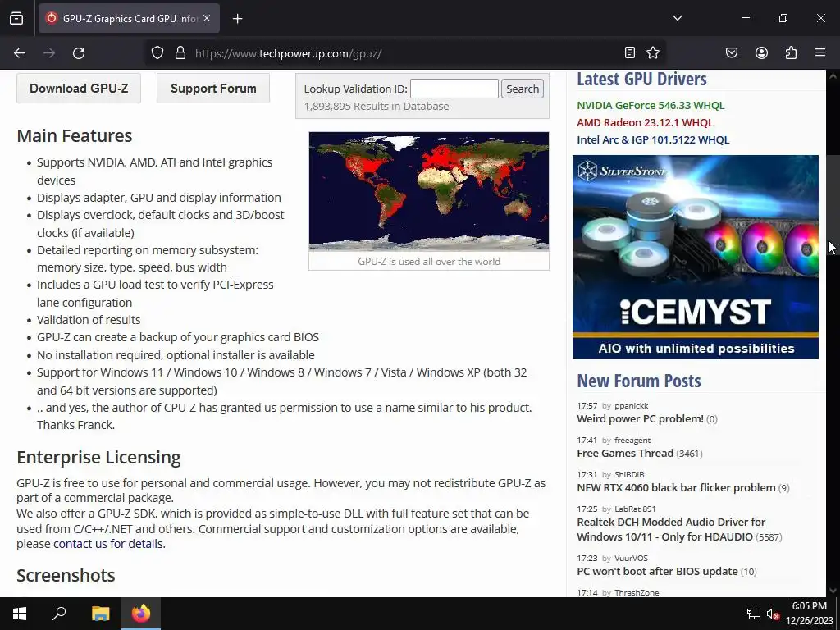This screenshot has height=630, width=840.
Task: Open the Save to Pocket icon
Action: [731, 52]
